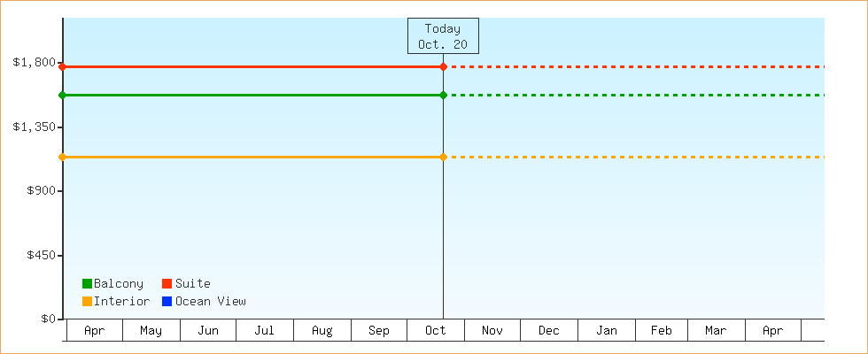Toggle the Ocean View legend label

point(211,302)
